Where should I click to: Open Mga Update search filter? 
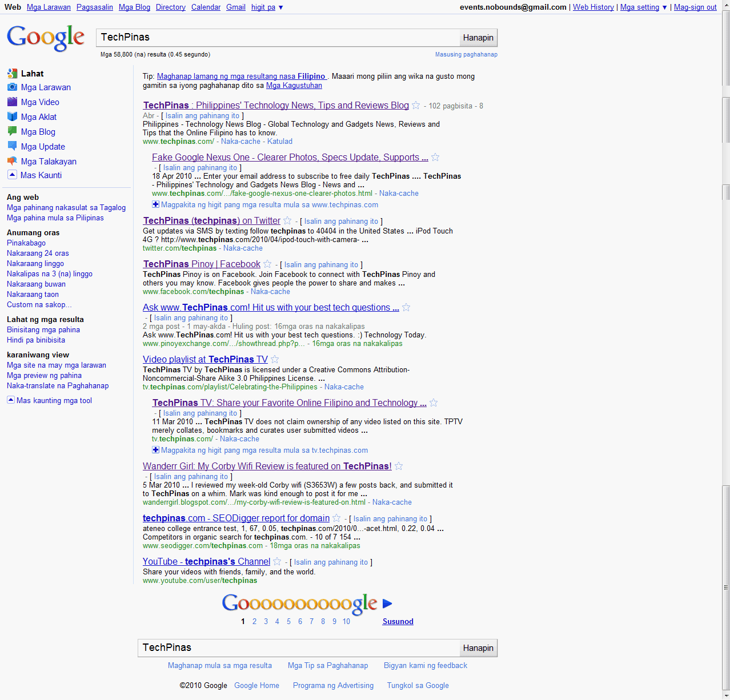point(43,146)
